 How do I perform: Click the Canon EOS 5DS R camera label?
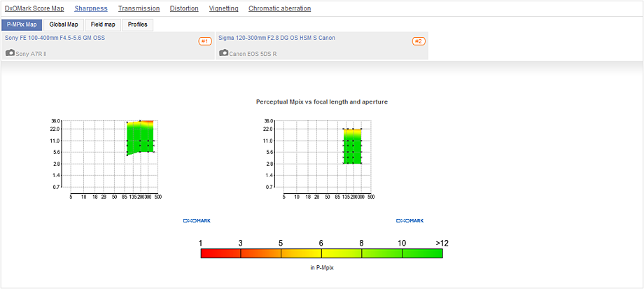pos(253,54)
